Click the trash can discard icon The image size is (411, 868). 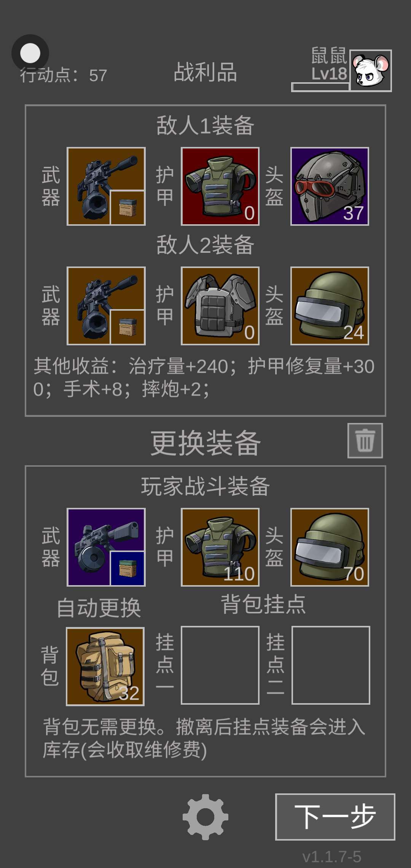[365, 440]
